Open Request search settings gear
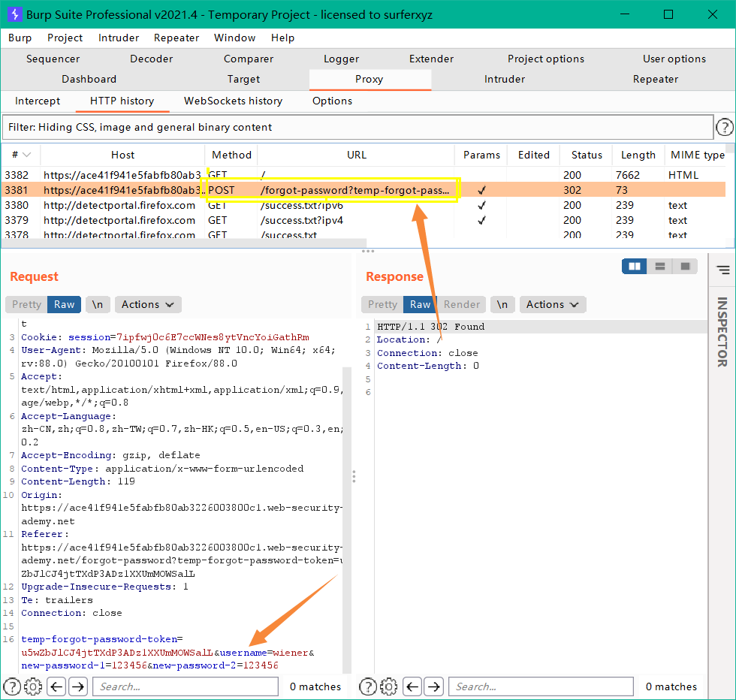This screenshot has width=736, height=700. (33, 686)
